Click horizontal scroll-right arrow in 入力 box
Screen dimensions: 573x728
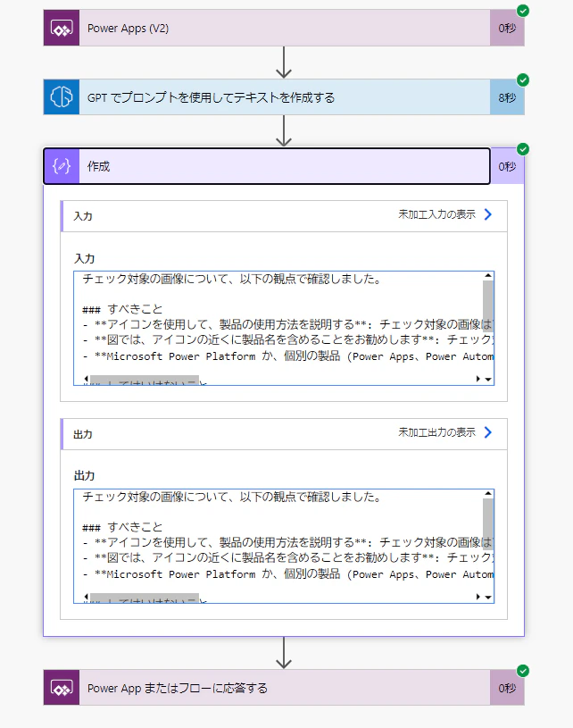click(477, 379)
